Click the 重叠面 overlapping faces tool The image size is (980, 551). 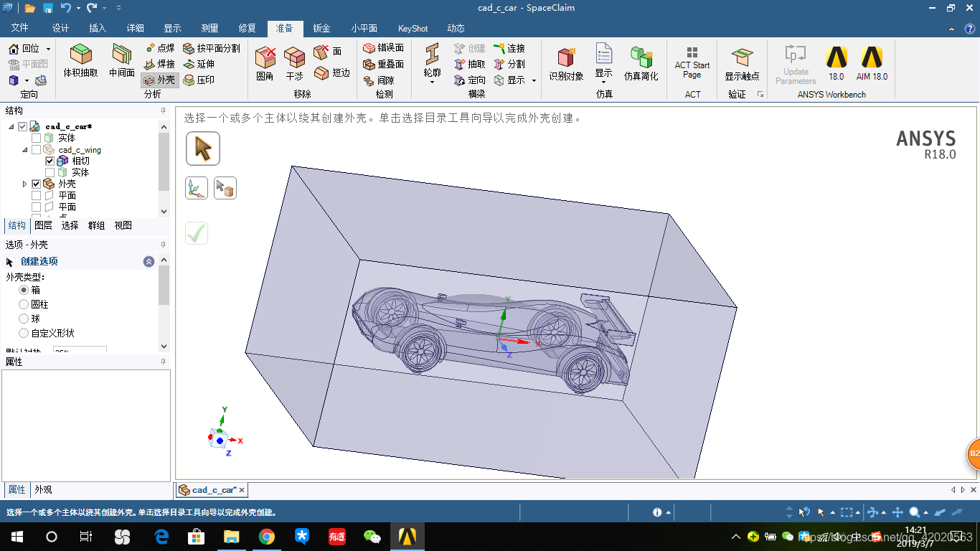point(383,64)
